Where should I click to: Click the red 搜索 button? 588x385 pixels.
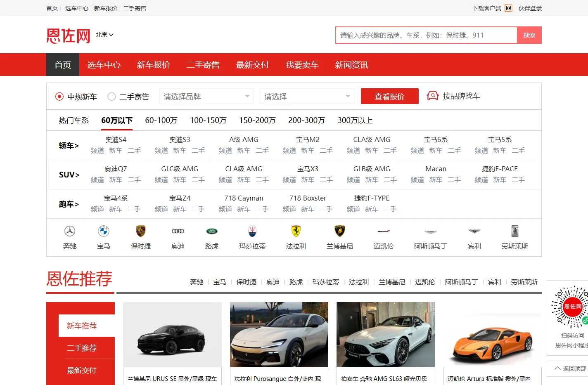pyautogui.click(x=529, y=35)
